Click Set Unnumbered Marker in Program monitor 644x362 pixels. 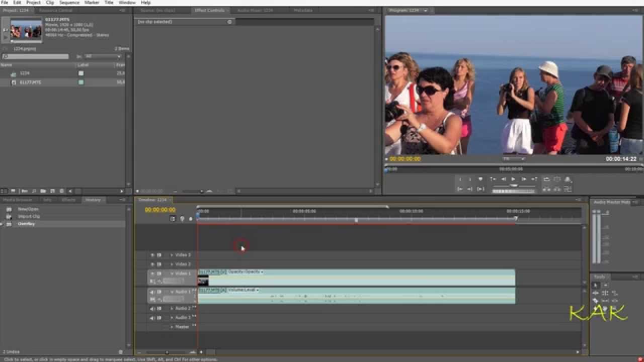[480, 179]
